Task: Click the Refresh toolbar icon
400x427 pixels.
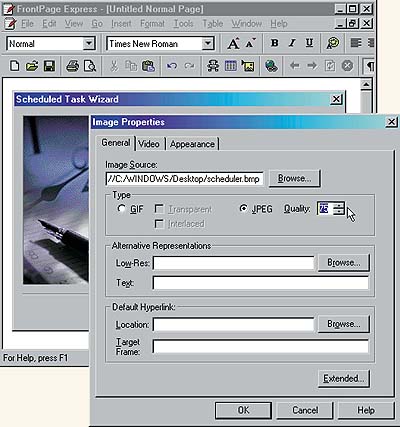Action: click(x=330, y=66)
